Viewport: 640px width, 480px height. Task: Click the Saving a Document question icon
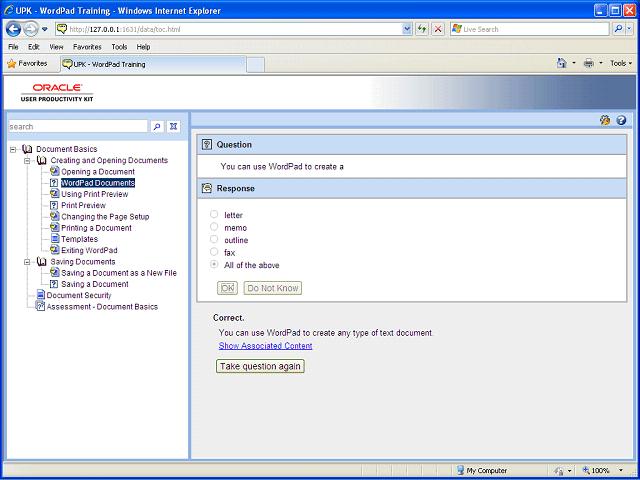54,284
